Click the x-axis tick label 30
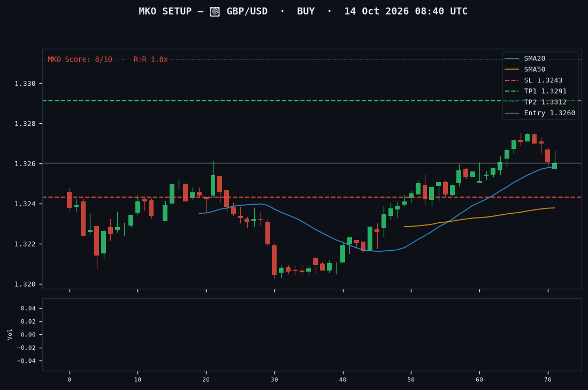The height and width of the screenshot is (390, 588). pos(274,380)
